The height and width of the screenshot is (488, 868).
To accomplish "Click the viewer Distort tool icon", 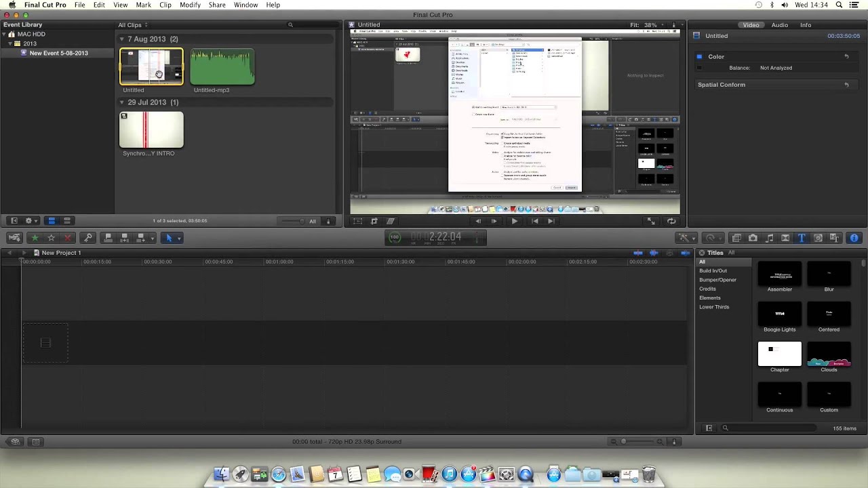I will pos(391,221).
